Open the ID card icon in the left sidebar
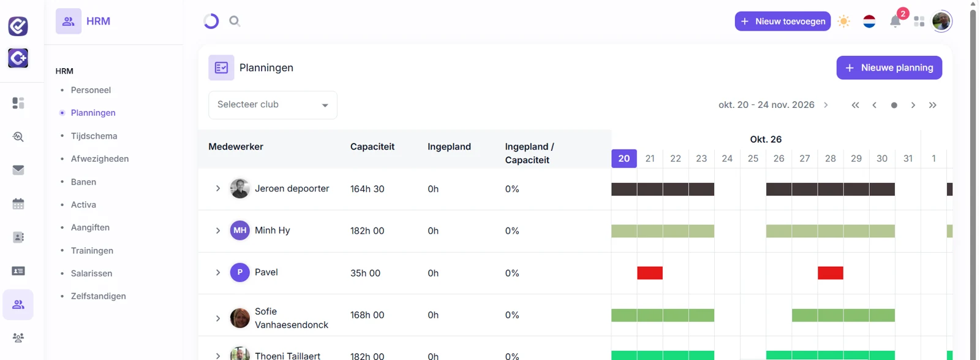The width and height of the screenshot is (980, 360). coord(18,271)
